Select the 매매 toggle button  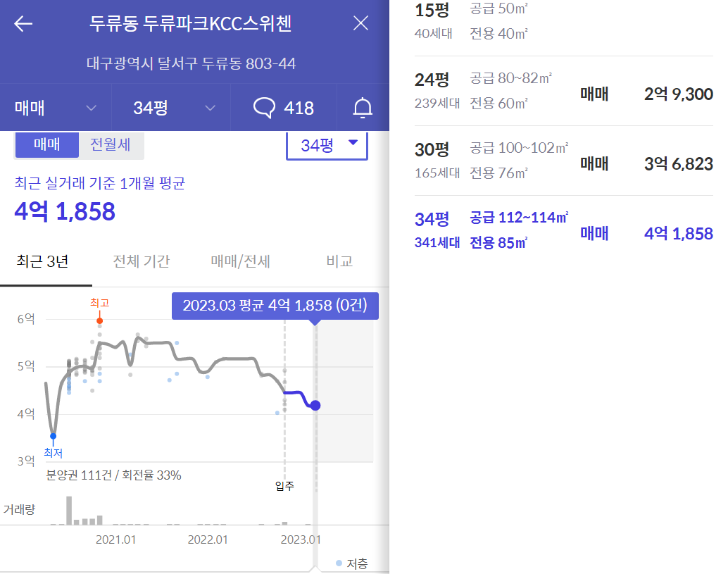(x=47, y=144)
